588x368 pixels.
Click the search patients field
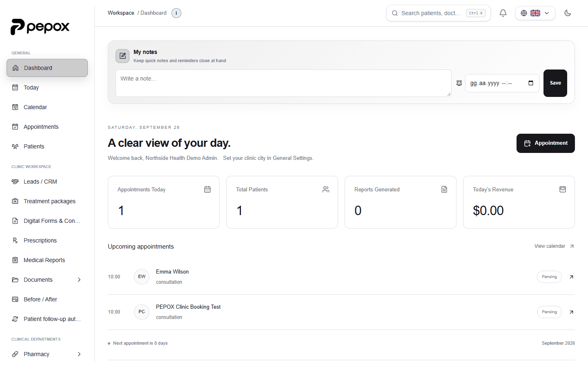coord(439,13)
